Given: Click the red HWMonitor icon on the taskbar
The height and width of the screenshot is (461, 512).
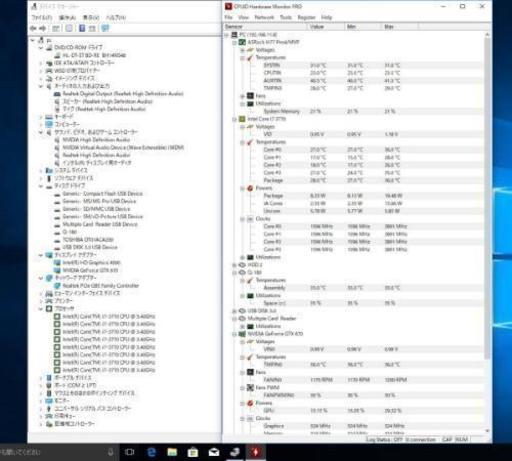Looking at the screenshot, I should pos(256,452).
